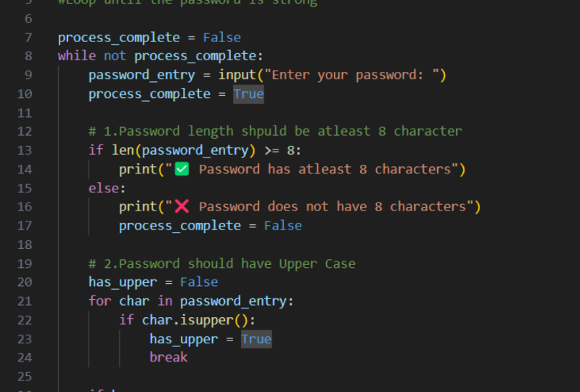580x392 pixels.
Task: Select the highlighted True after has_upper
Action: pyautogui.click(x=256, y=339)
